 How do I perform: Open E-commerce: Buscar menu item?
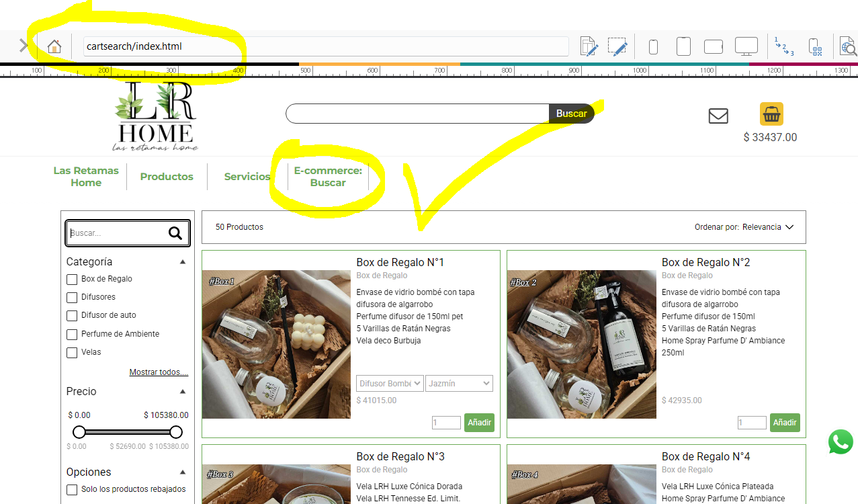[328, 177]
